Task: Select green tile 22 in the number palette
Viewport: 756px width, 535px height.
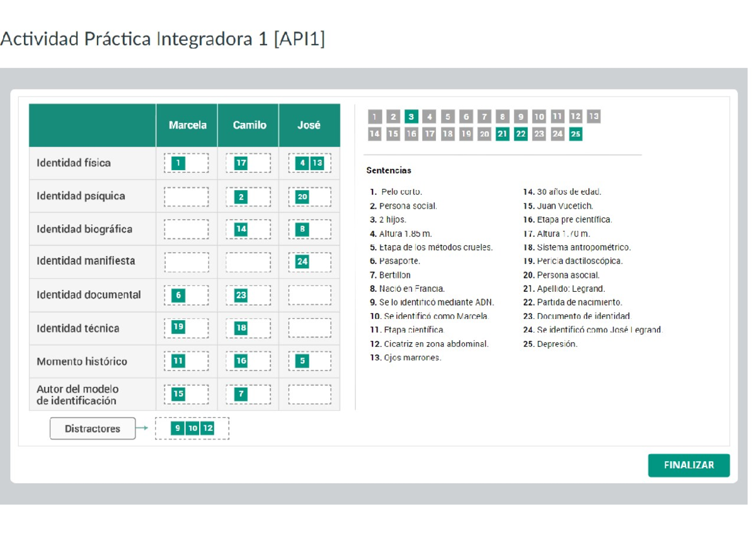Action: (520, 134)
